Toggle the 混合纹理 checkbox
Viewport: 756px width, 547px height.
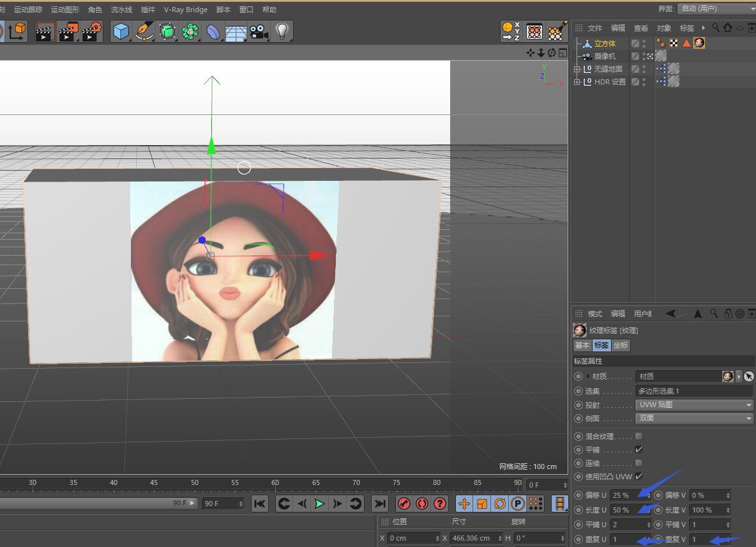pos(639,436)
